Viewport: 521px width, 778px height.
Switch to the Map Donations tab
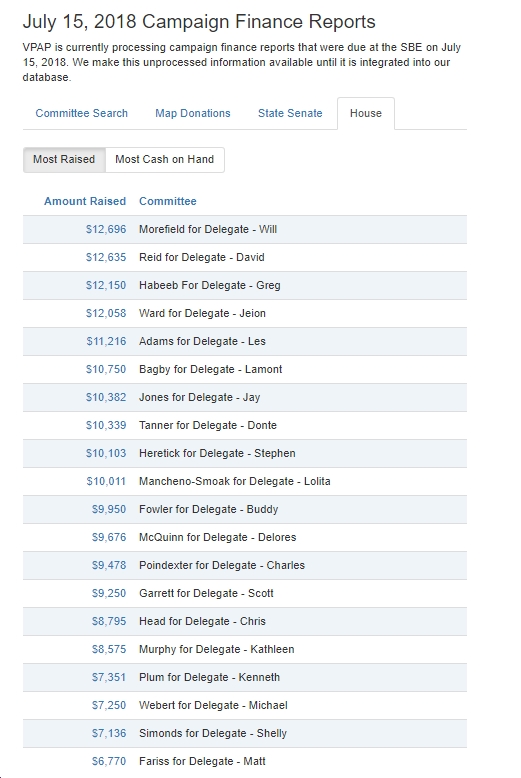tap(193, 113)
